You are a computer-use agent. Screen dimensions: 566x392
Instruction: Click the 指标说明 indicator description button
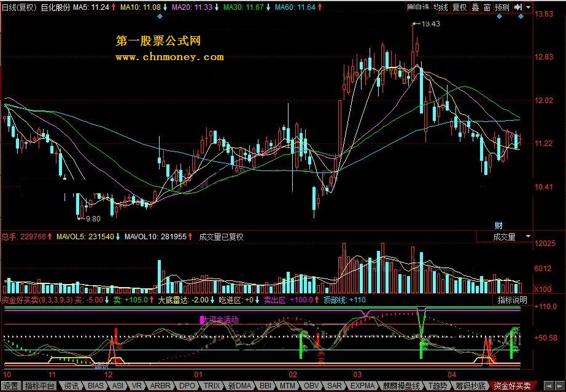pyautogui.click(x=512, y=300)
